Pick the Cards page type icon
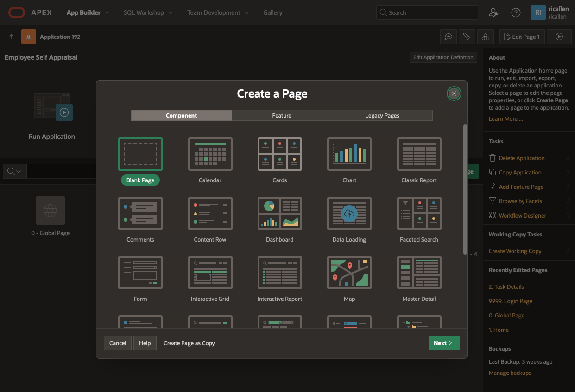575x392 pixels. (280, 154)
